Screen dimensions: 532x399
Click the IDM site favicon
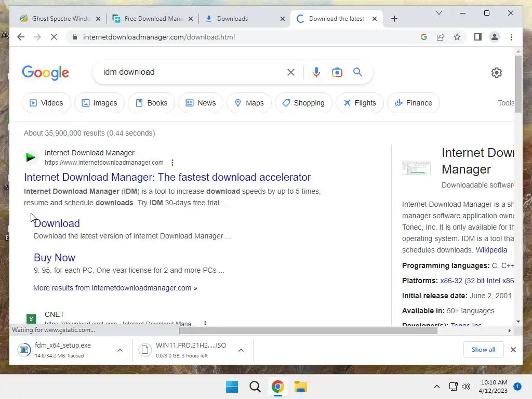coord(31,157)
